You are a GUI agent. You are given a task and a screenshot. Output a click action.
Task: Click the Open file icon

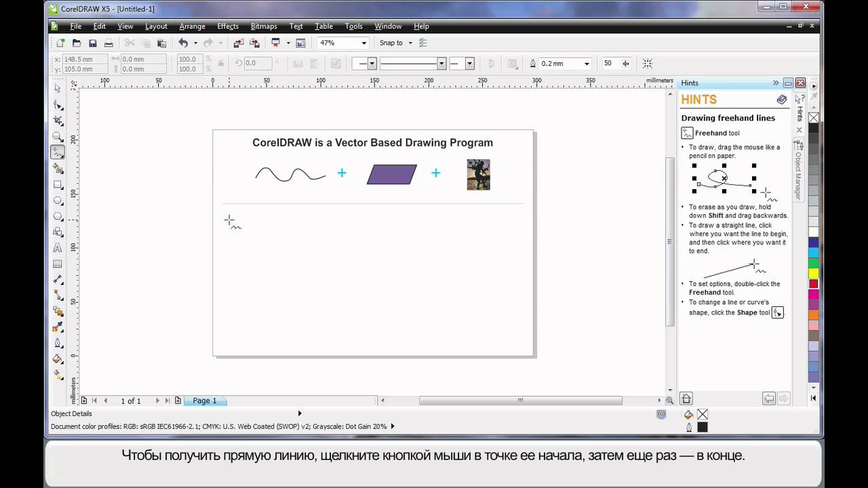[77, 43]
